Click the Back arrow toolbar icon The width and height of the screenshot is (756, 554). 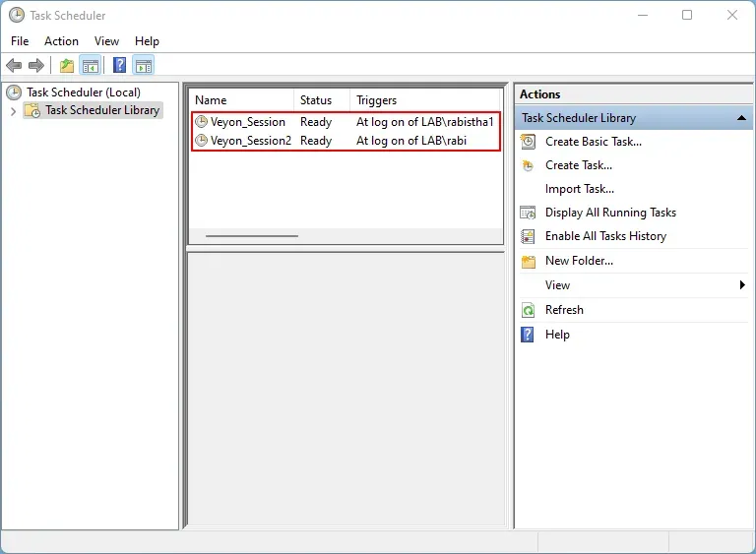tap(14, 65)
